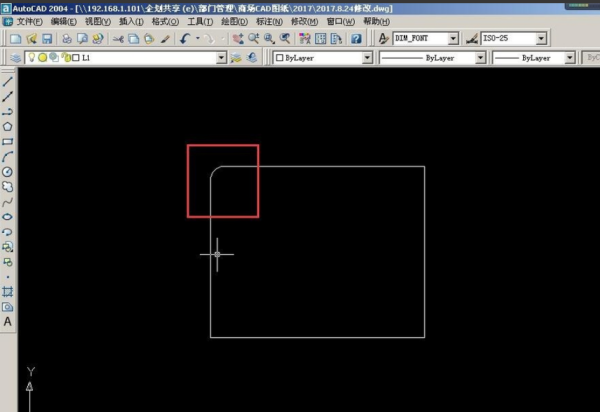Screen dimensions: 600x412
Task: Activate Zoom Window tool
Action: coord(269,38)
